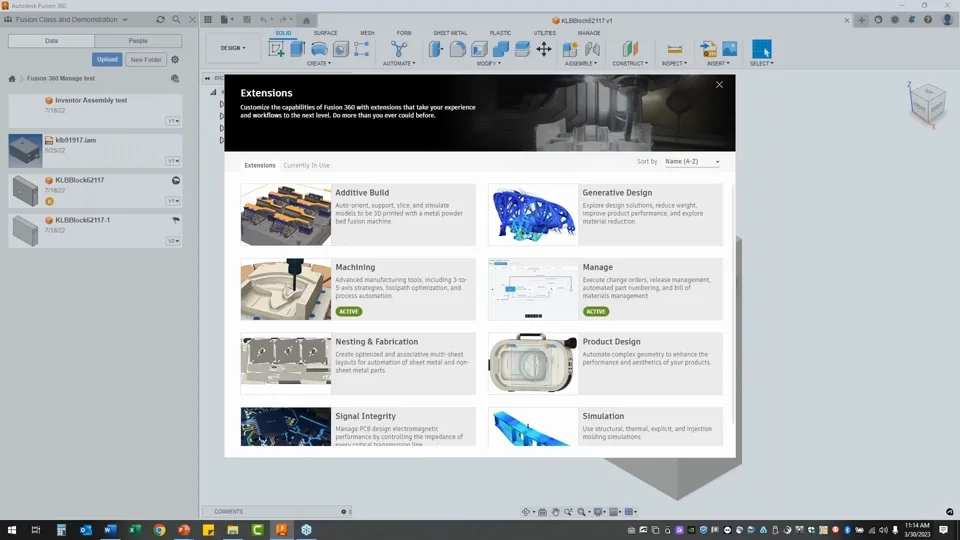Refresh the data panel
960x540 pixels.
[160, 20]
